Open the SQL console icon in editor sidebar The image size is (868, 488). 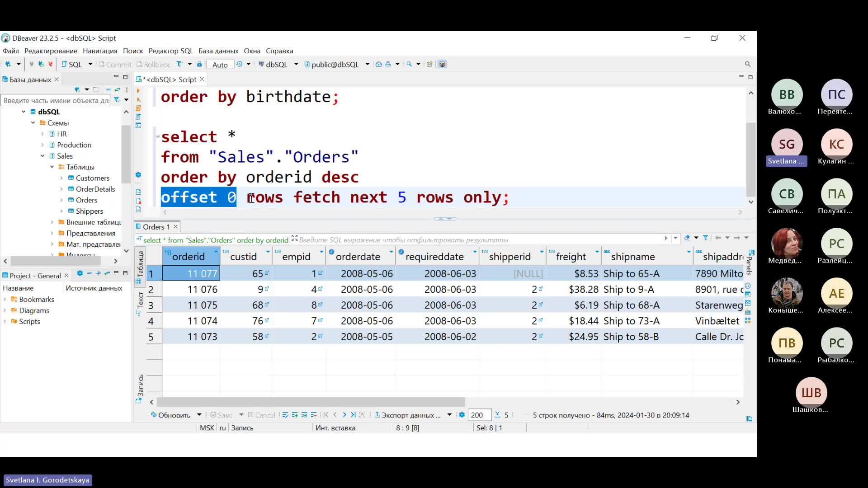138,125
